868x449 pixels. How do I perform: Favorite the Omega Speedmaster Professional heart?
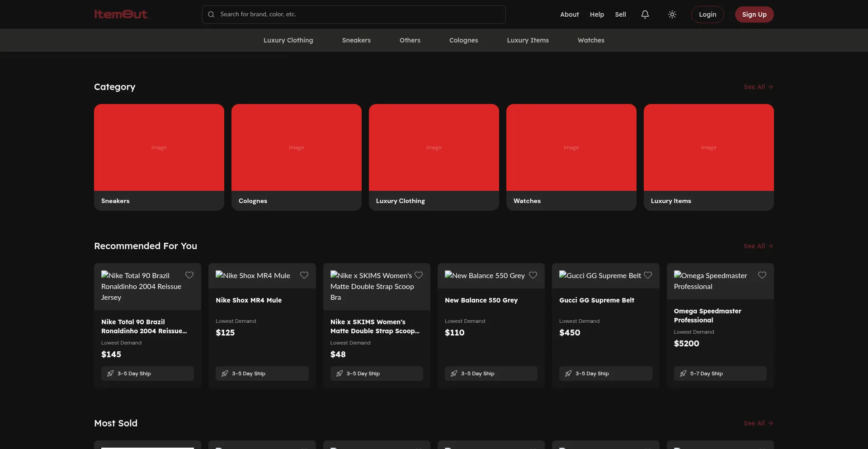pyautogui.click(x=762, y=275)
